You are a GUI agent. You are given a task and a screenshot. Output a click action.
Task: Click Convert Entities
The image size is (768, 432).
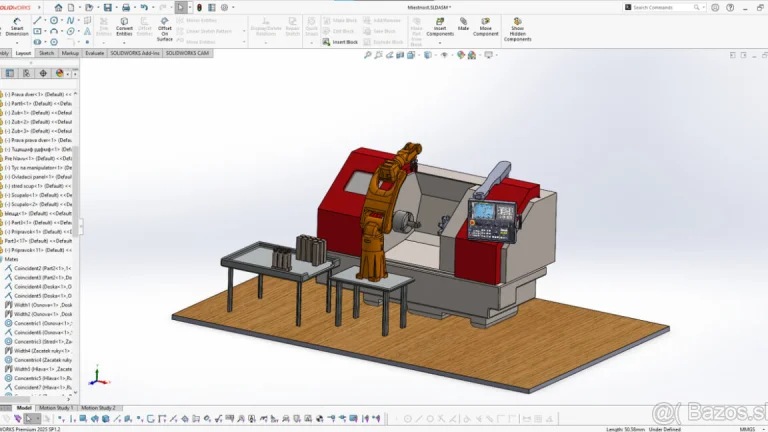124,26
